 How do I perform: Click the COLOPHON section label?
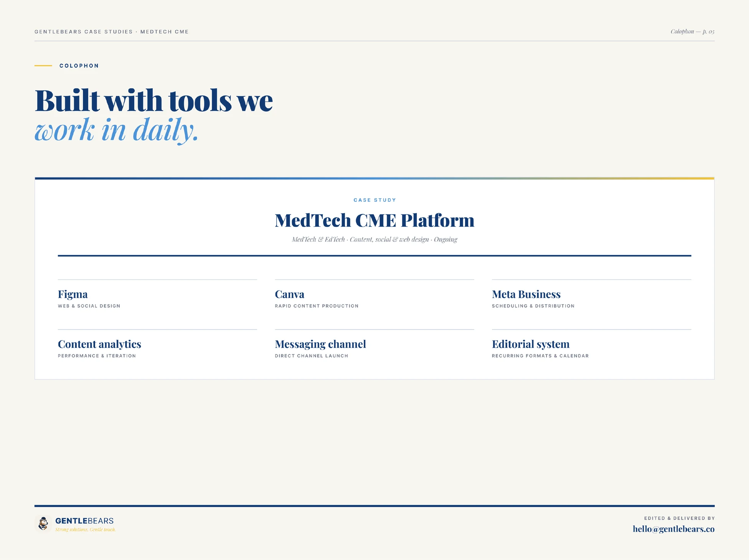(79, 66)
